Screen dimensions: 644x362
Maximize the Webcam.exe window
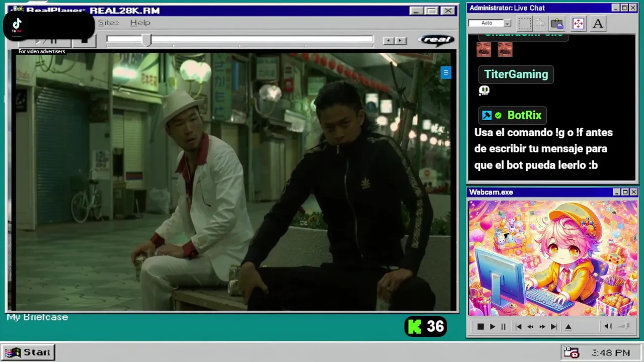click(x=625, y=192)
